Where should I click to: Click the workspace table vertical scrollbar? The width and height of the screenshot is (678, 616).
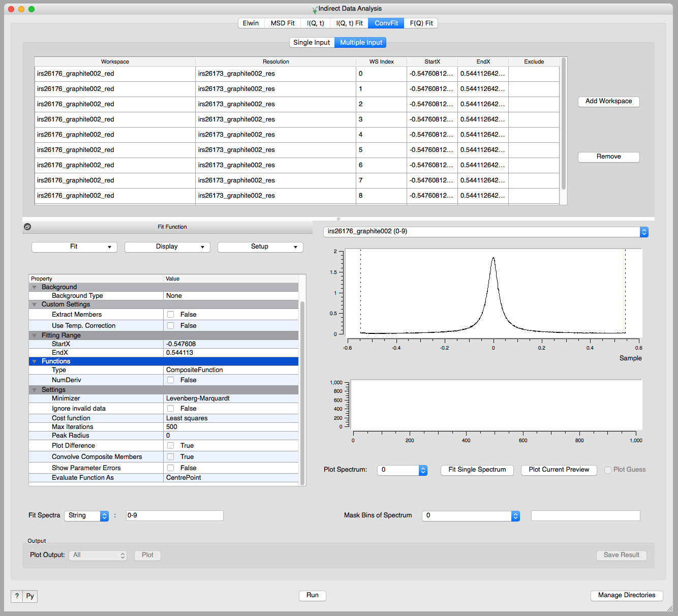(563, 125)
